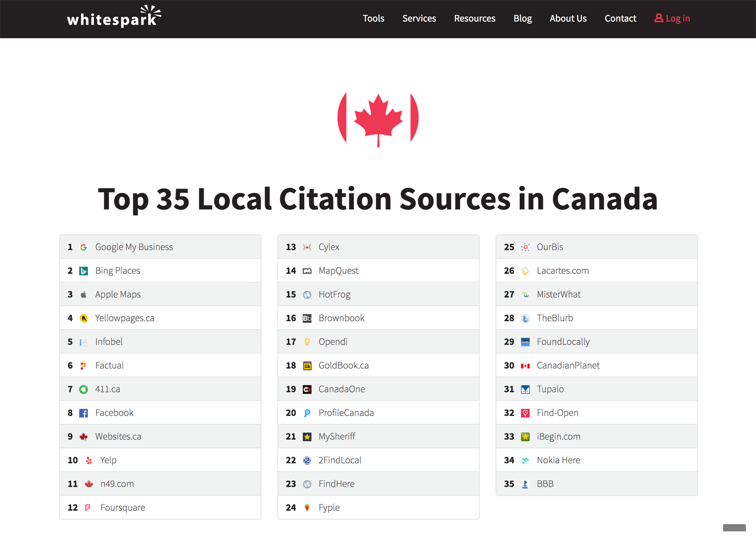Click the FindHere icon
Viewport: 756px width, 554px height.
click(x=307, y=484)
